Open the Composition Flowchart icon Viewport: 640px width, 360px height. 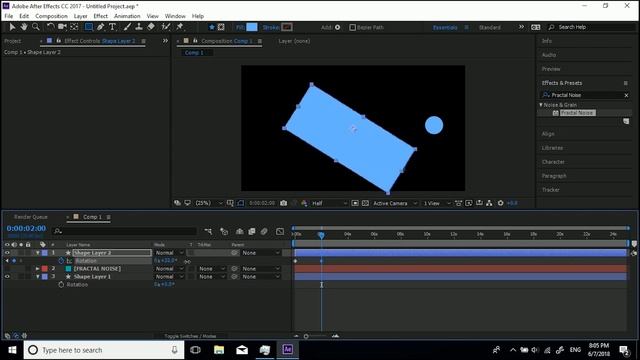489,203
